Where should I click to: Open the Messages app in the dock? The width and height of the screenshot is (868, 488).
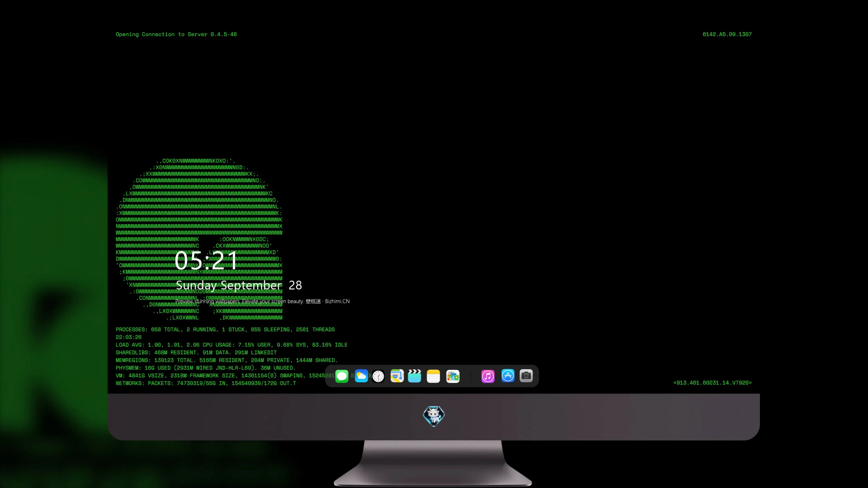pos(342,376)
